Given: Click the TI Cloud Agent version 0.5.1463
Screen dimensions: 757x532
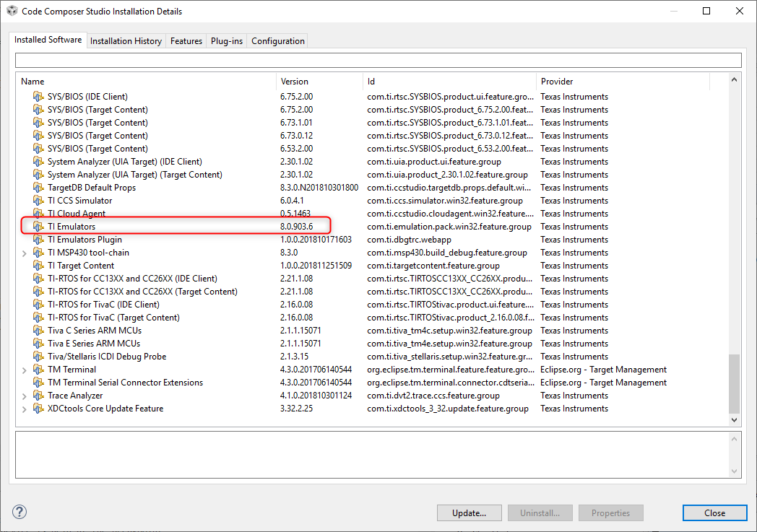Looking at the screenshot, I should (295, 214).
